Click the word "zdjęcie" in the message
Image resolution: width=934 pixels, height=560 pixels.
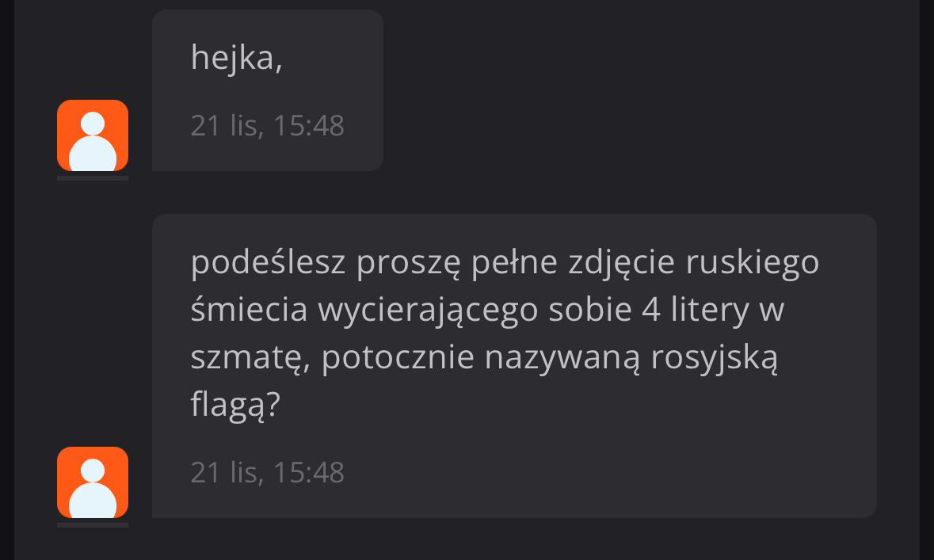pos(612,263)
